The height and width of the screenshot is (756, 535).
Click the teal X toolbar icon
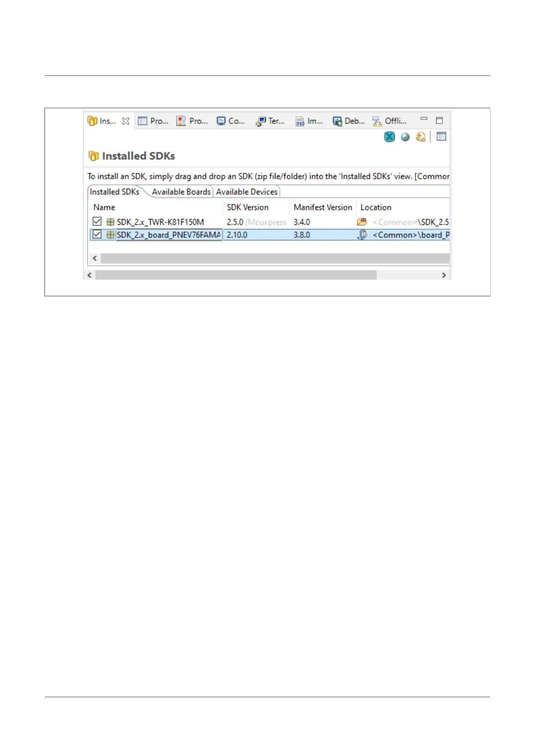[389, 137]
